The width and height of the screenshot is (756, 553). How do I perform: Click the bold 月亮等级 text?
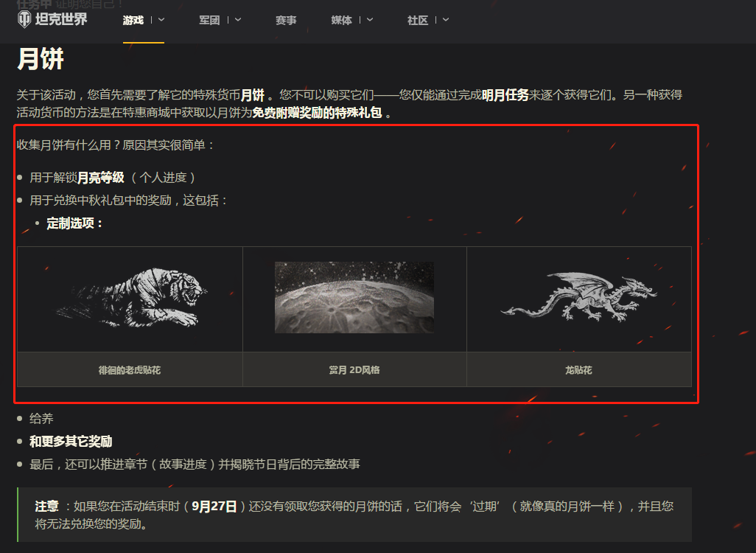pos(101,178)
